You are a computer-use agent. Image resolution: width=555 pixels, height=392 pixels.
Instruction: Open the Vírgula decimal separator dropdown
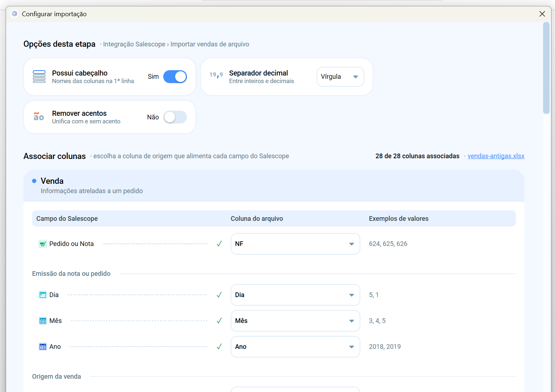[340, 77]
